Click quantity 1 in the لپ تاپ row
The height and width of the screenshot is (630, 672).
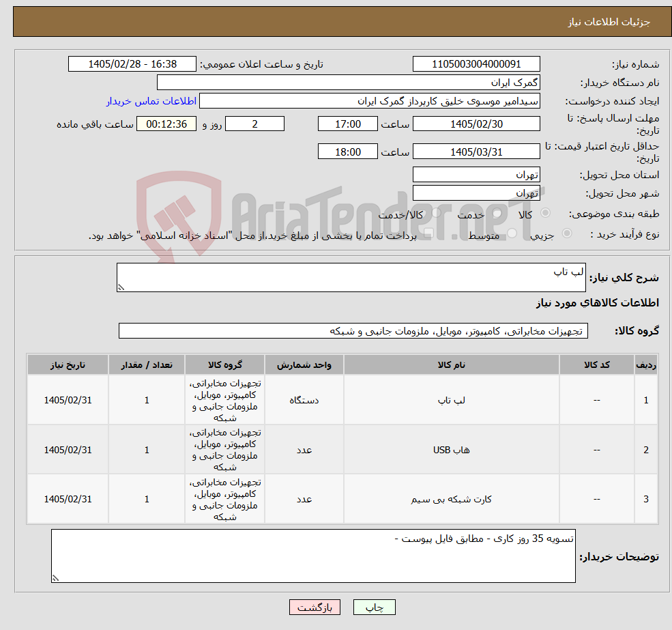pyautogui.click(x=147, y=400)
